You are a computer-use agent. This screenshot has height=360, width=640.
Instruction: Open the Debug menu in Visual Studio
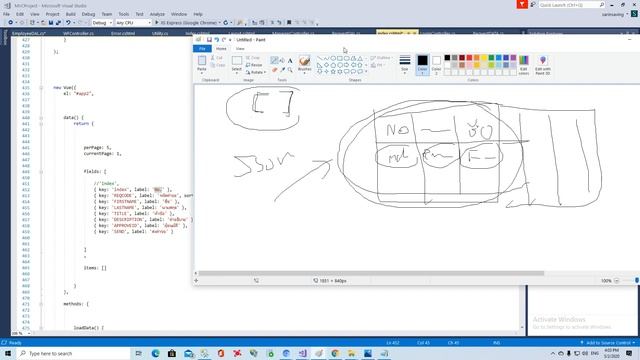tap(88, 14)
